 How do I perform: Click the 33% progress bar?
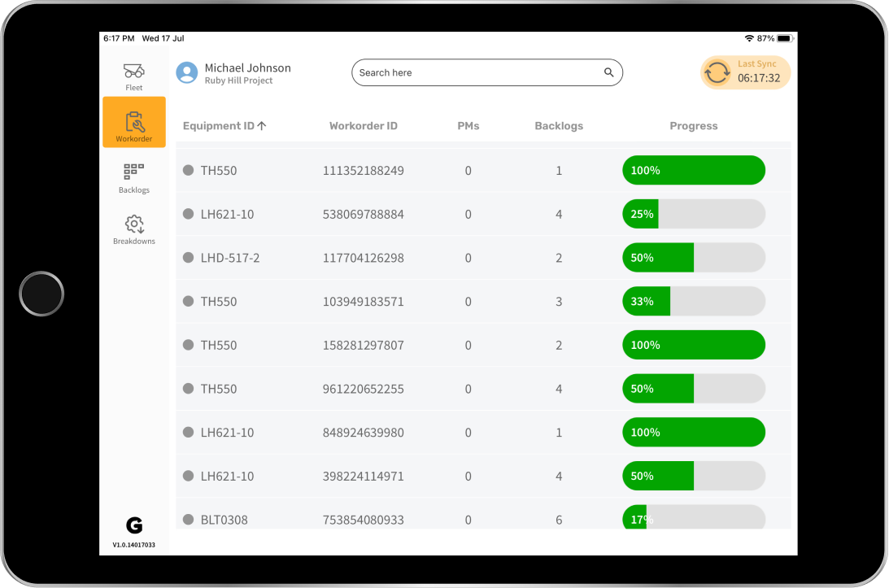[x=693, y=302]
